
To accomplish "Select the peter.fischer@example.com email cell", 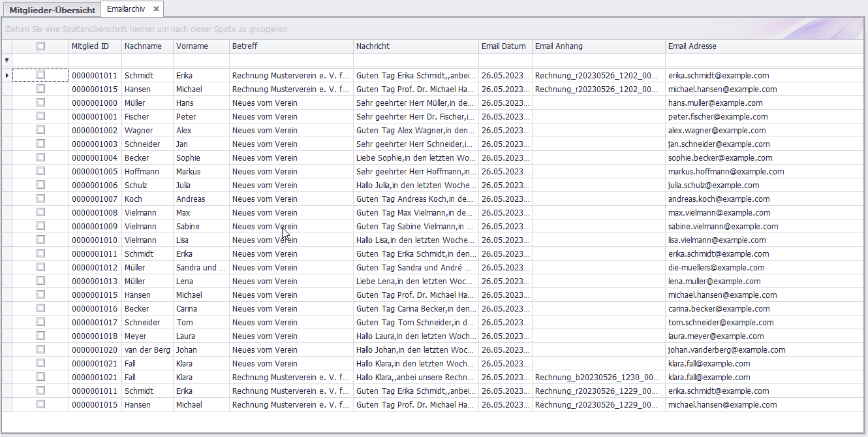I will [x=718, y=117].
